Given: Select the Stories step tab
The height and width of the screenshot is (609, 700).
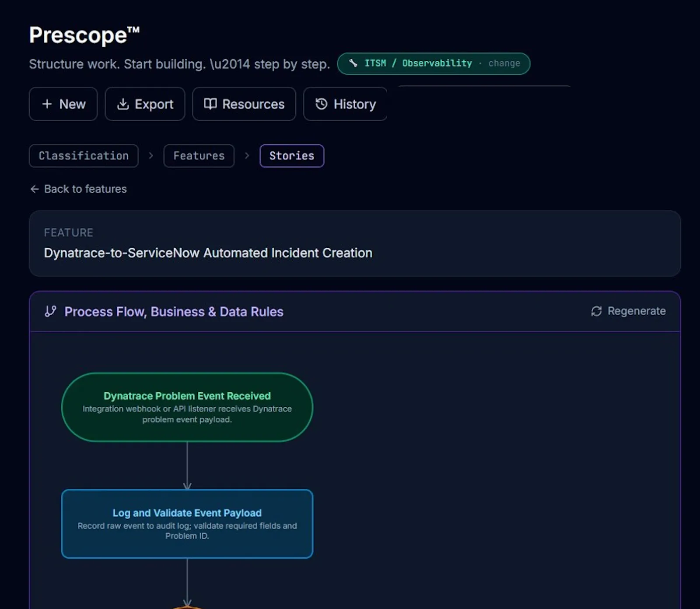Looking at the screenshot, I should (x=292, y=156).
